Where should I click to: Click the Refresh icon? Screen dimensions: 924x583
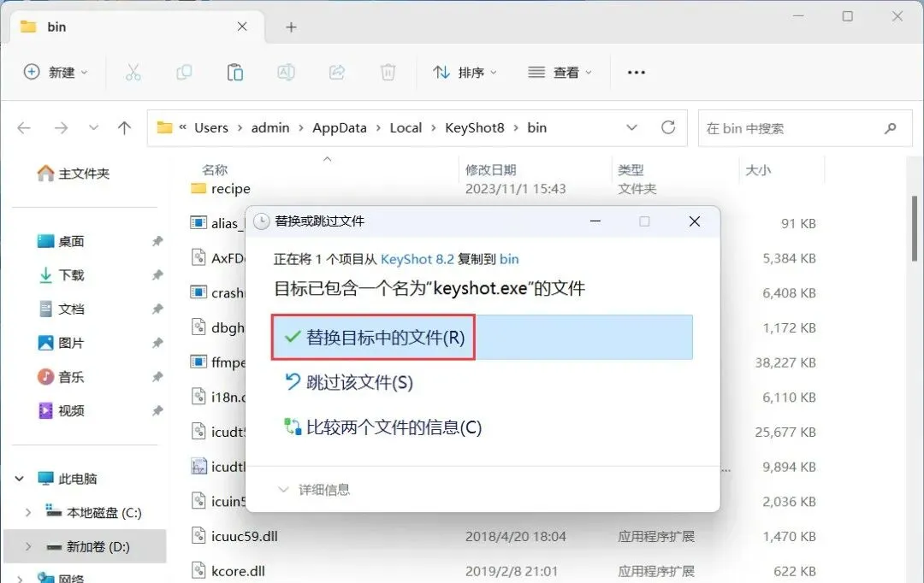[667, 127]
